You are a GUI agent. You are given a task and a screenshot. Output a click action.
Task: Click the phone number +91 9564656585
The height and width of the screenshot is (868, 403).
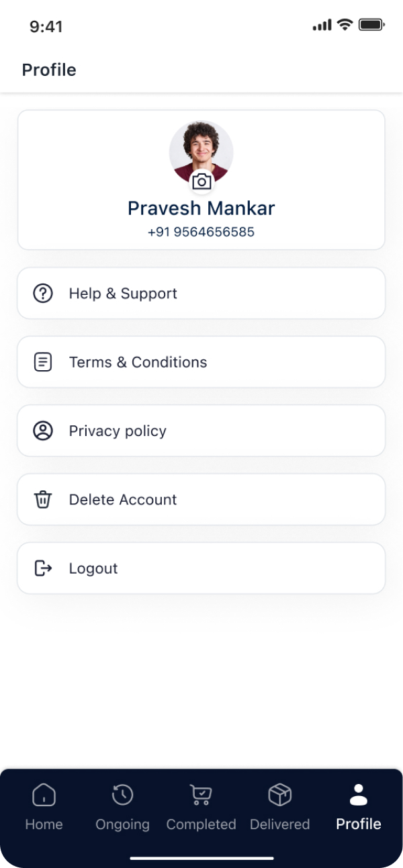click(x=201, y=232)
